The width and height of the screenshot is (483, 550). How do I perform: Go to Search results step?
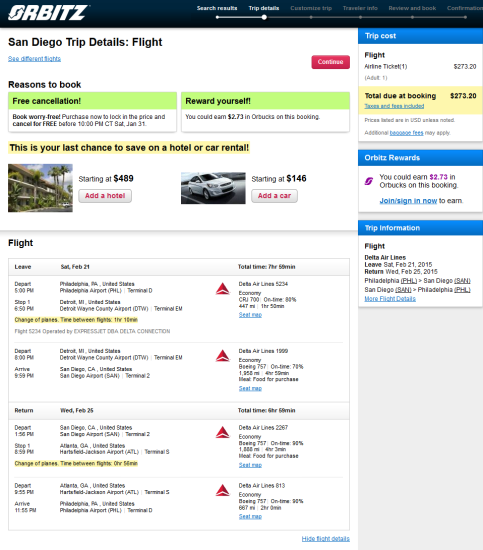pos(217,8)
